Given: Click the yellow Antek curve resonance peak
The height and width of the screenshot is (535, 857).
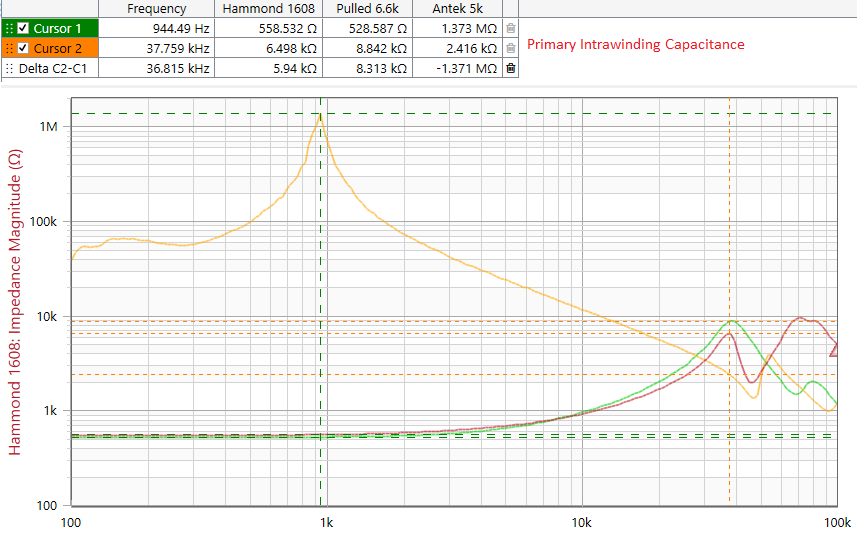Looking at the screenshot, I should (320, 114).
